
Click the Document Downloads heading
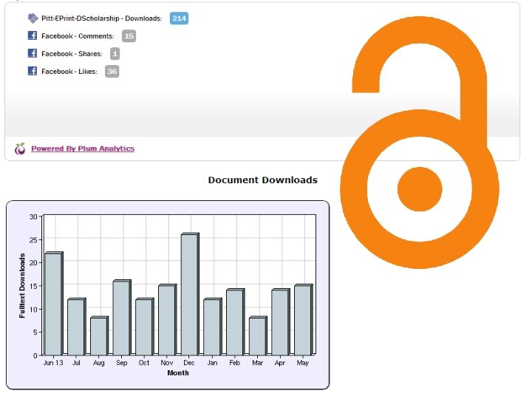click(x=262, y=180)
